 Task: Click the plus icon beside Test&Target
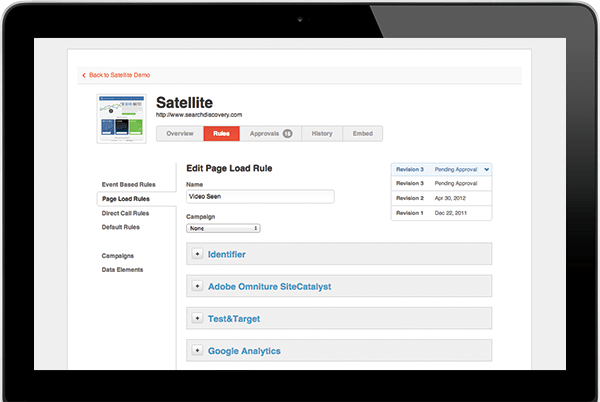tap(197, 319)
